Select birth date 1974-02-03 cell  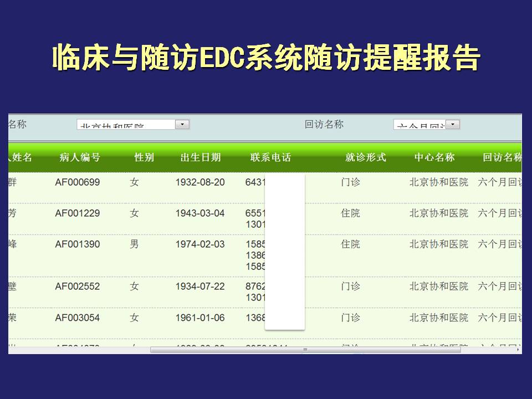pyautogui.click(x=200, y=244)
